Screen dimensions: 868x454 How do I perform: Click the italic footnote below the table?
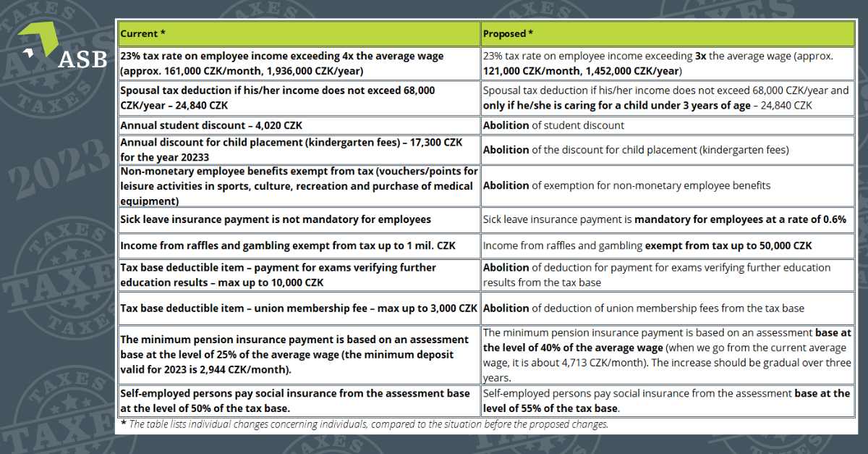click(365, 424)
